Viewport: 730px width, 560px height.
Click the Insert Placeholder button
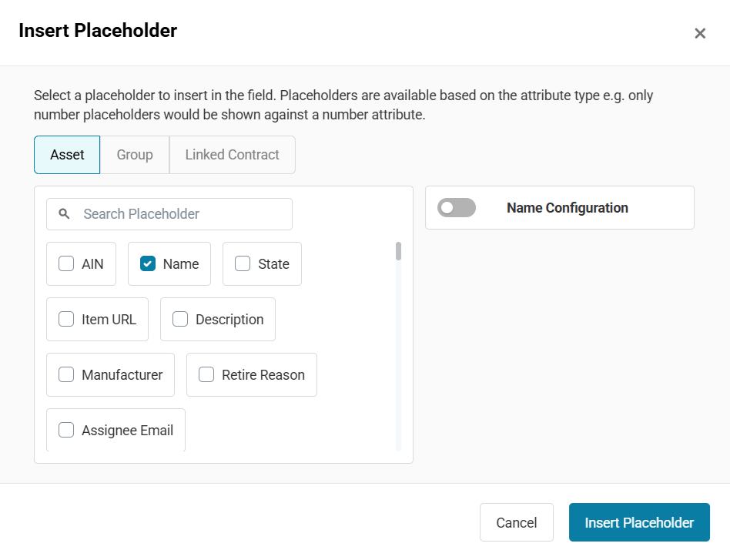click(639, 523)
